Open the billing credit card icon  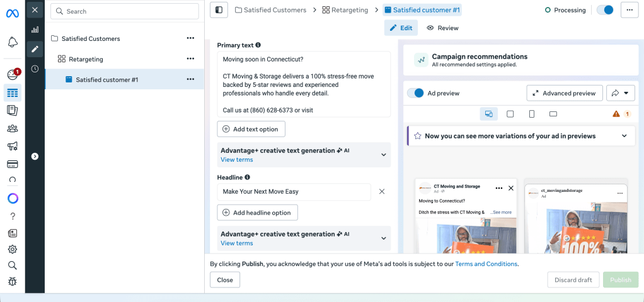[12, 164]
